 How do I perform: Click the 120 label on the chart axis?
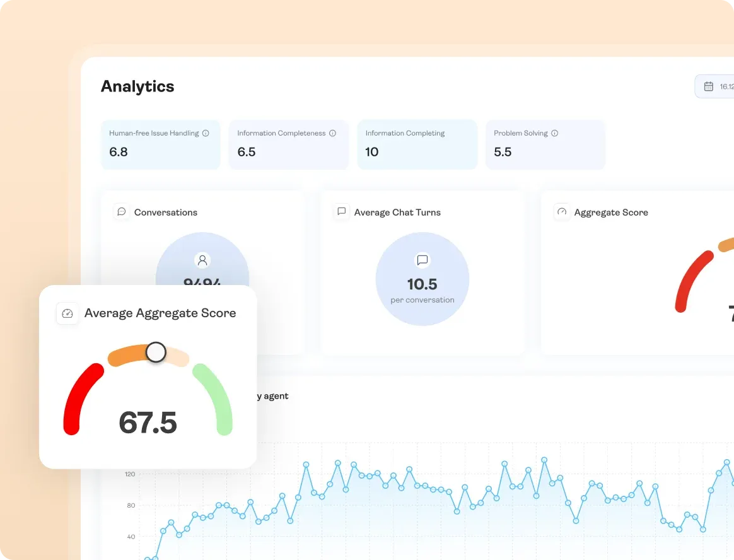click(130, 474)
